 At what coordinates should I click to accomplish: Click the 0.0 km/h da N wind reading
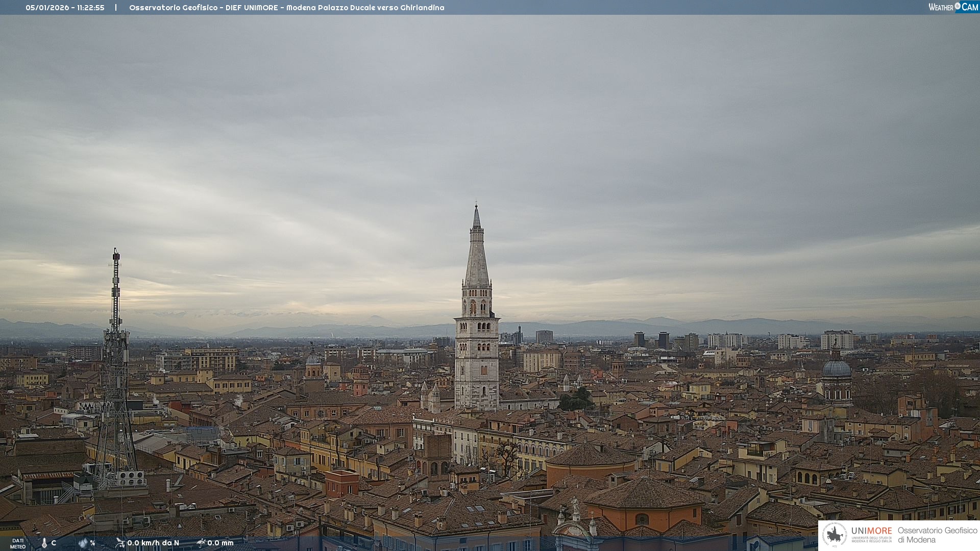pyautogui.click(x=153, y=543)
